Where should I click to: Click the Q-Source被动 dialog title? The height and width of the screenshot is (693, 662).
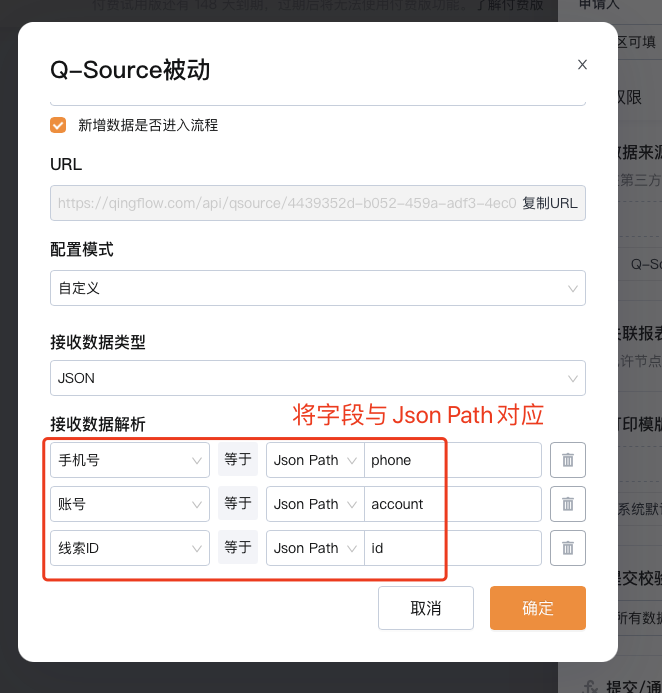130,70
